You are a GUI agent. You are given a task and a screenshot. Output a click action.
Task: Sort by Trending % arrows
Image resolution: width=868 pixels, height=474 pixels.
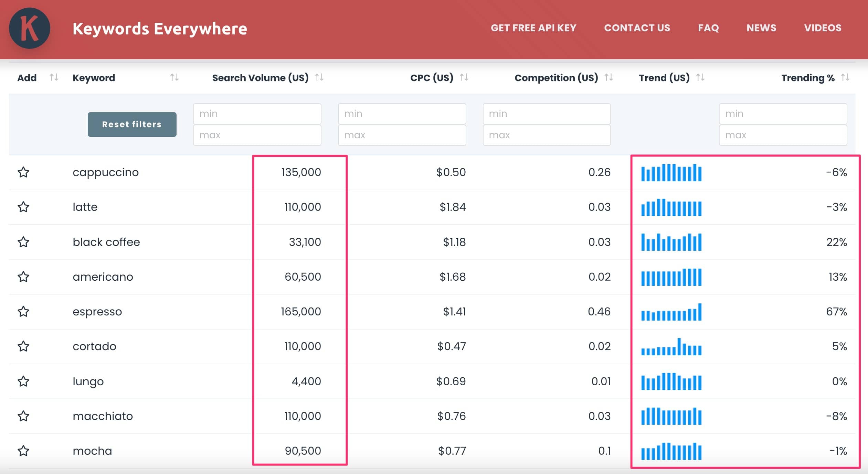click(845, 77)
